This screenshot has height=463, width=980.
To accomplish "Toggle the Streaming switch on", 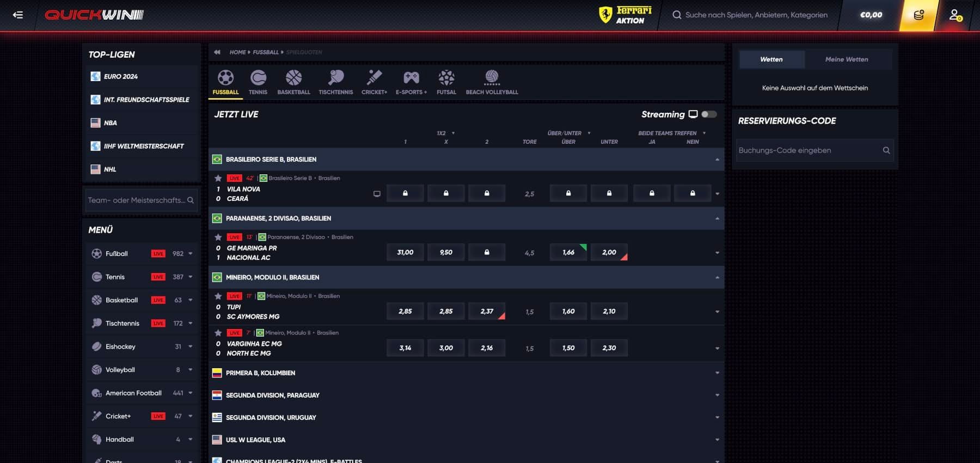I will click(709, 114).
